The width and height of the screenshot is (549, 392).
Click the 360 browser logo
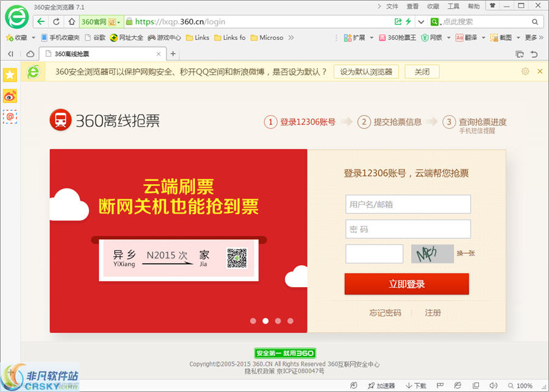click(x=16, y=16)
